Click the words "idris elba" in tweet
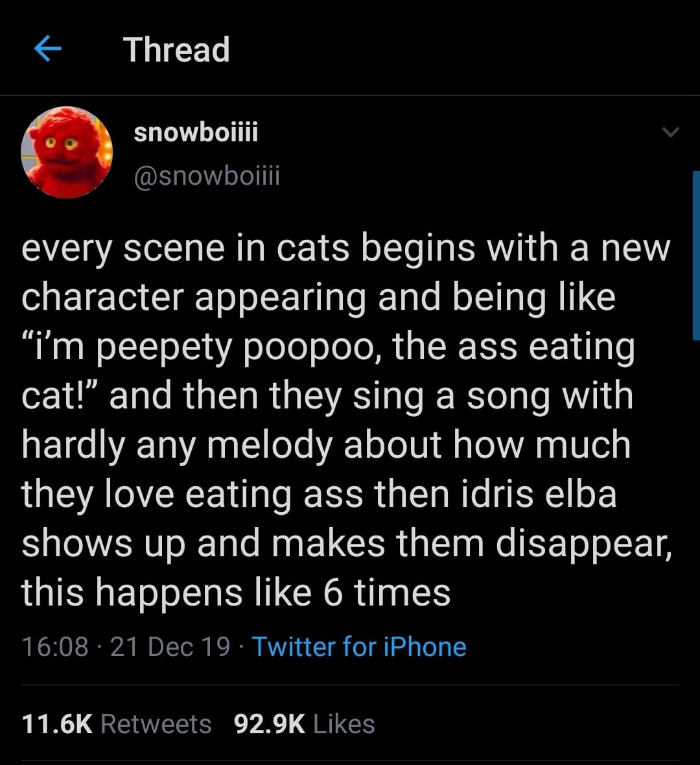The image size is (700, 765). pyautogui.click(x=539, y=494)
